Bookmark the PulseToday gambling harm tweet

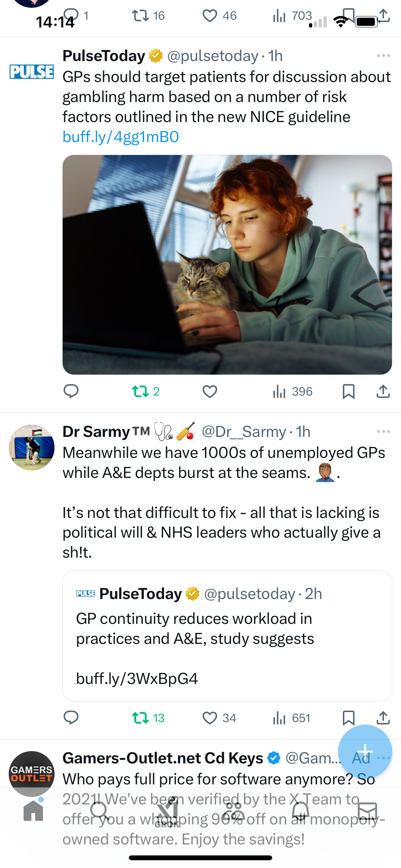pos(348,392)
